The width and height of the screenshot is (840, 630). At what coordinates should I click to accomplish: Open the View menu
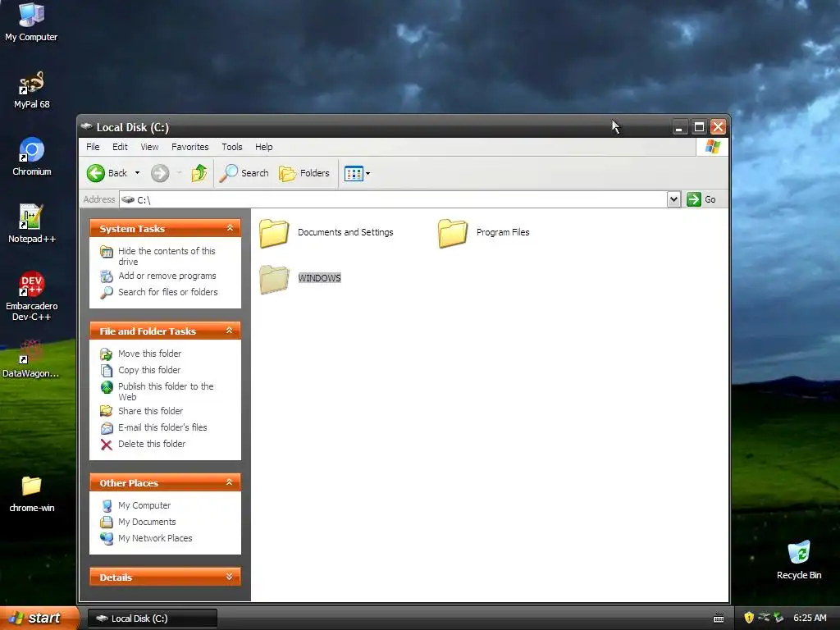click(149, 147)
